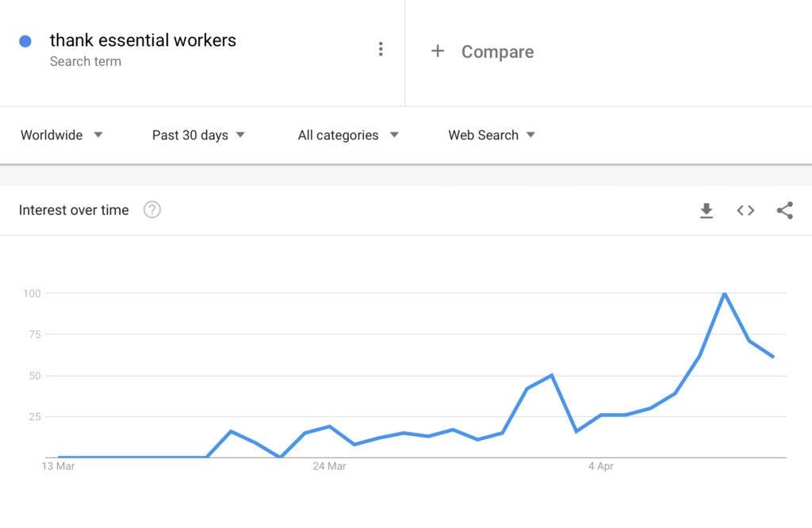
Task: Expand the All categories dropdown
Action: coord(348,135)
